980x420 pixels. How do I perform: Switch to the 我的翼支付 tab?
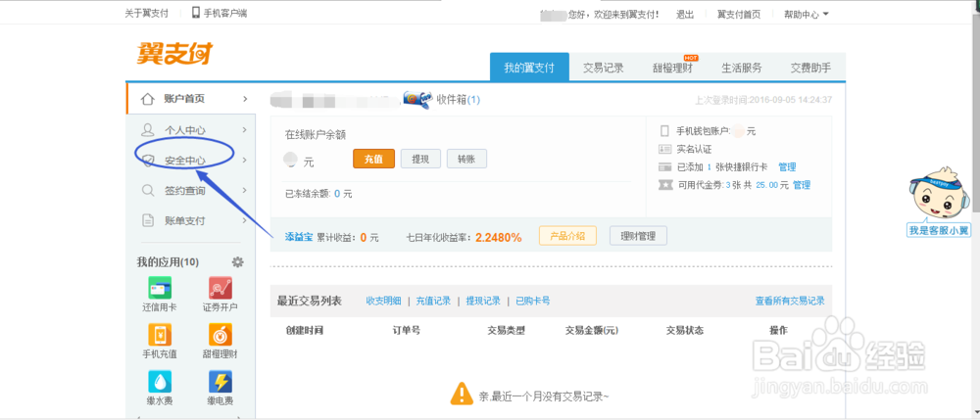coord(529,67)
